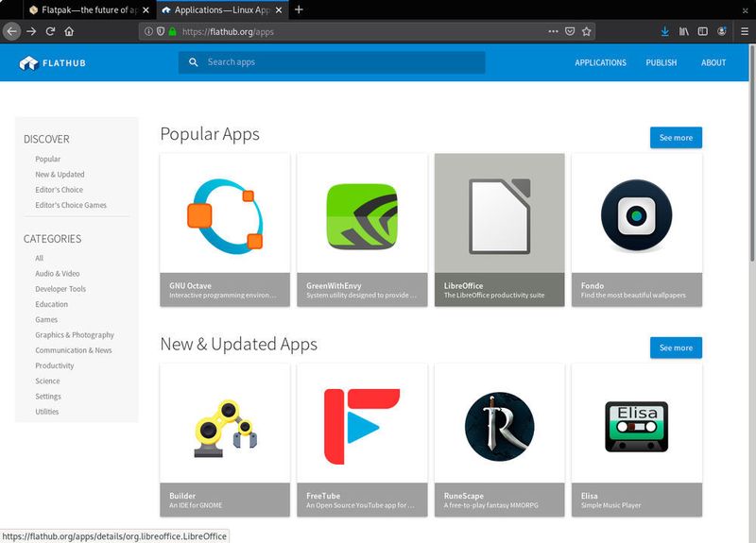Open ABOUT in the Flathub header

tap(713, 62)
